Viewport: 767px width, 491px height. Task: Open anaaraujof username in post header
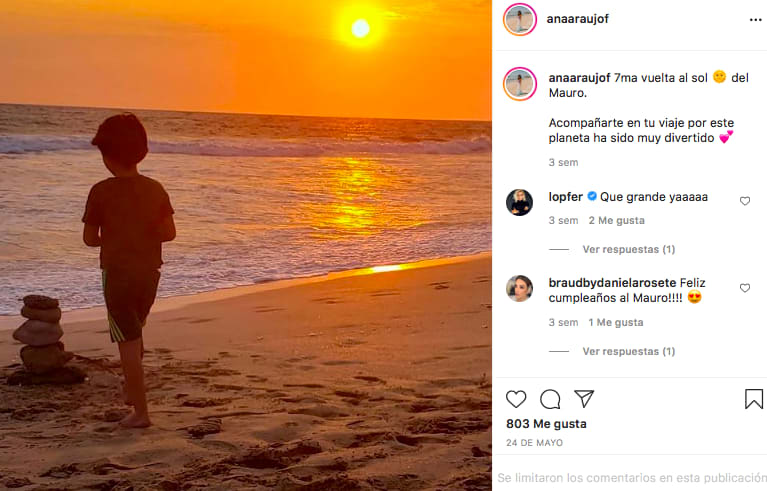pos(578,19)
